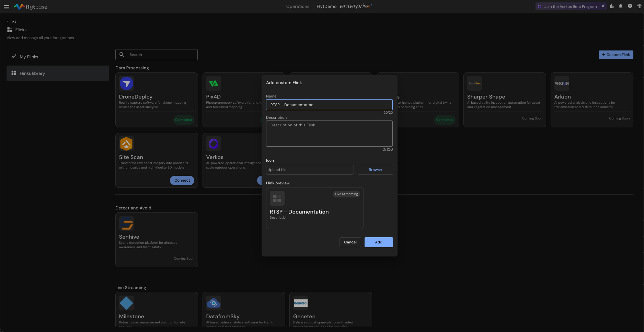Click the Pix4D logo icon
Viewport: 644px width, 332px height.
214,83
